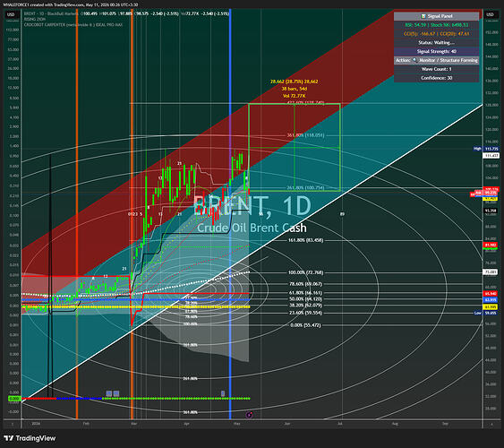The image size is (504, 448).
Task: Click the purple event marker near May
Action: pos(249,415)
